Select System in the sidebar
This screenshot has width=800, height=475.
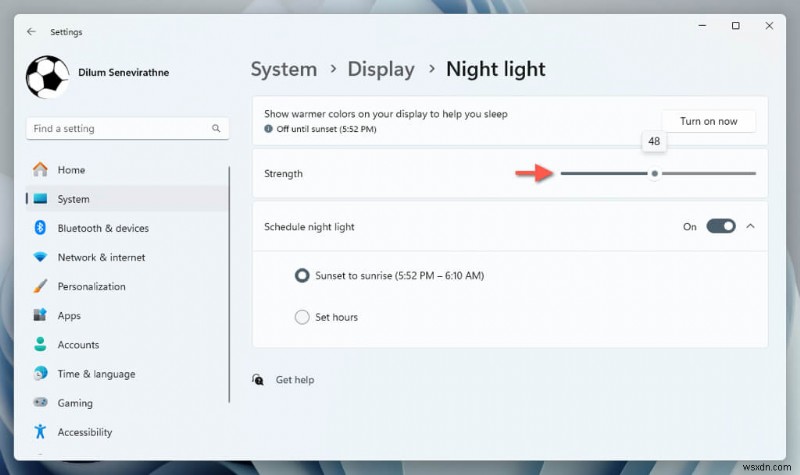pos(127,198)
